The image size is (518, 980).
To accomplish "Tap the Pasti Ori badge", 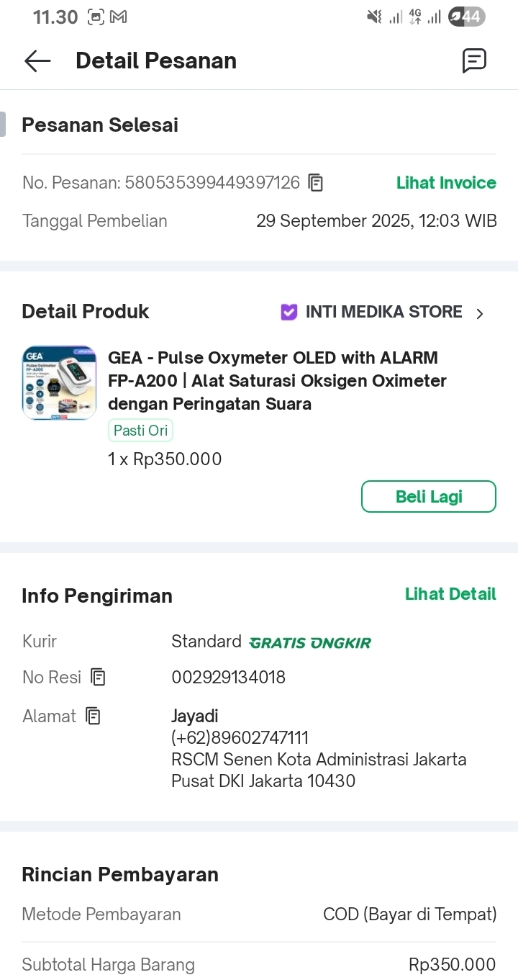I will (x=141, y=431).
